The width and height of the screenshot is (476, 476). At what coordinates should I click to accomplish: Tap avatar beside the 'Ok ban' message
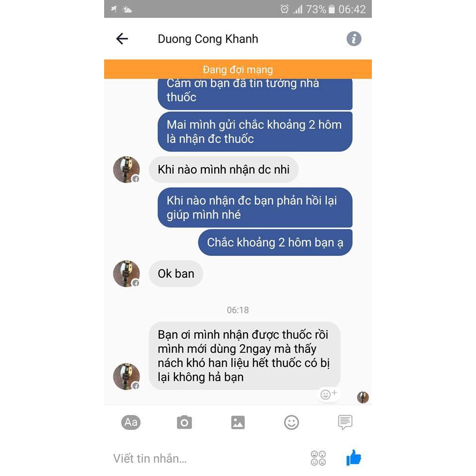click(126, 274)
